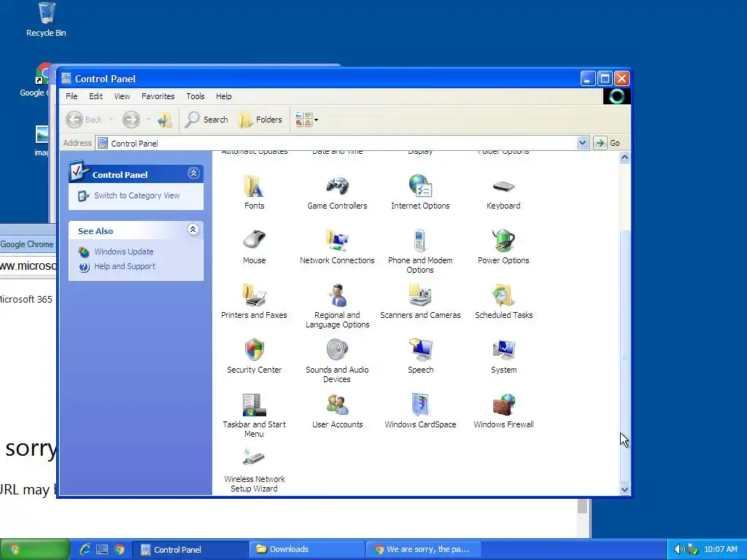This screenshot has height=560, width=747.
Task: Click the Forward navigation button
Action: (131, 120)
